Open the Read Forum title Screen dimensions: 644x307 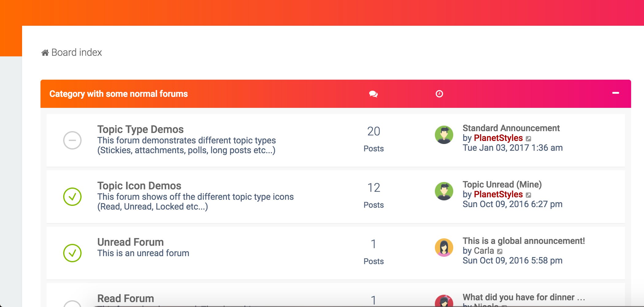[x=125, y=298]
